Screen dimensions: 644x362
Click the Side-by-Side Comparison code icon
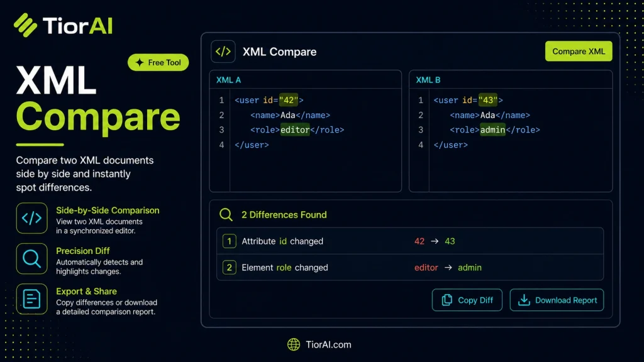tap(31, 218)
